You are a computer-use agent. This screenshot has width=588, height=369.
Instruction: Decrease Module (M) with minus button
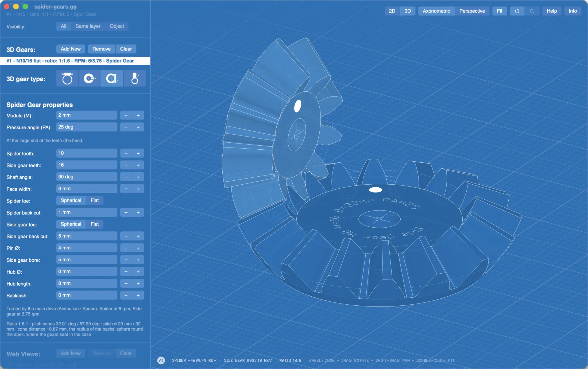click(126, 115)
